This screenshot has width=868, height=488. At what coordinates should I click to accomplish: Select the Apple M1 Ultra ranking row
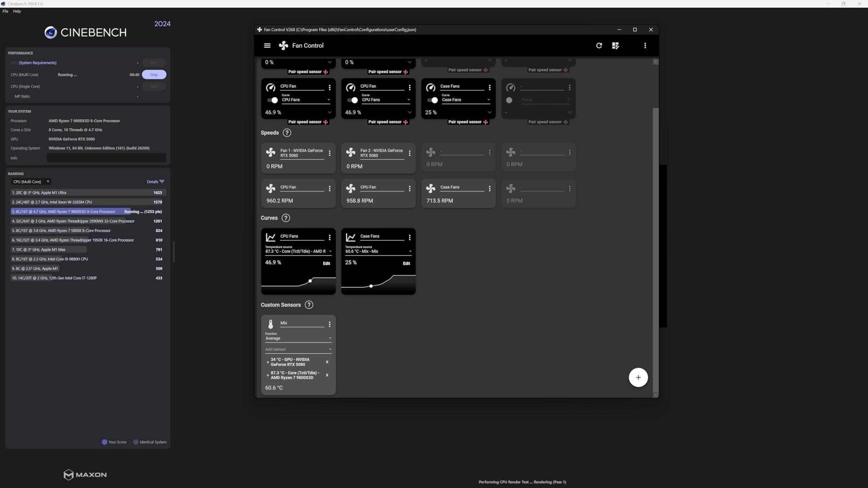88,193
